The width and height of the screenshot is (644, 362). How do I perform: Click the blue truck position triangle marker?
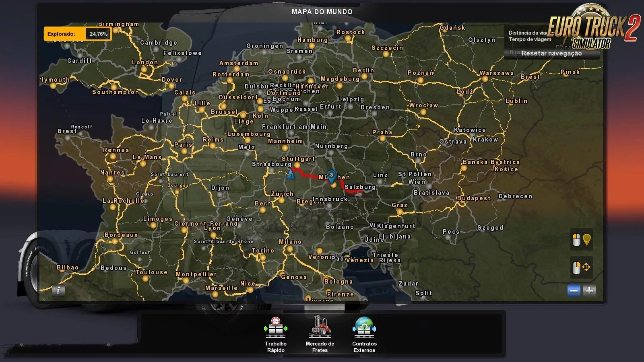[x=291, y=174]
